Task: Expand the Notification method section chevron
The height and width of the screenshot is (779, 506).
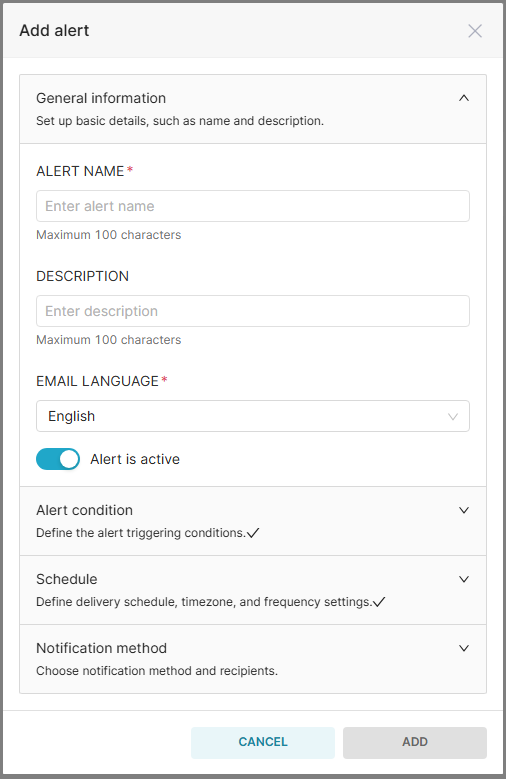Action: coord(464,648)
